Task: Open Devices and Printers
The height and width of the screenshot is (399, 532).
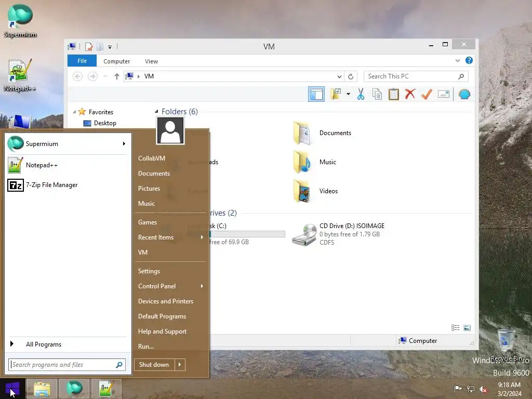Action: (x=166, y=301)
